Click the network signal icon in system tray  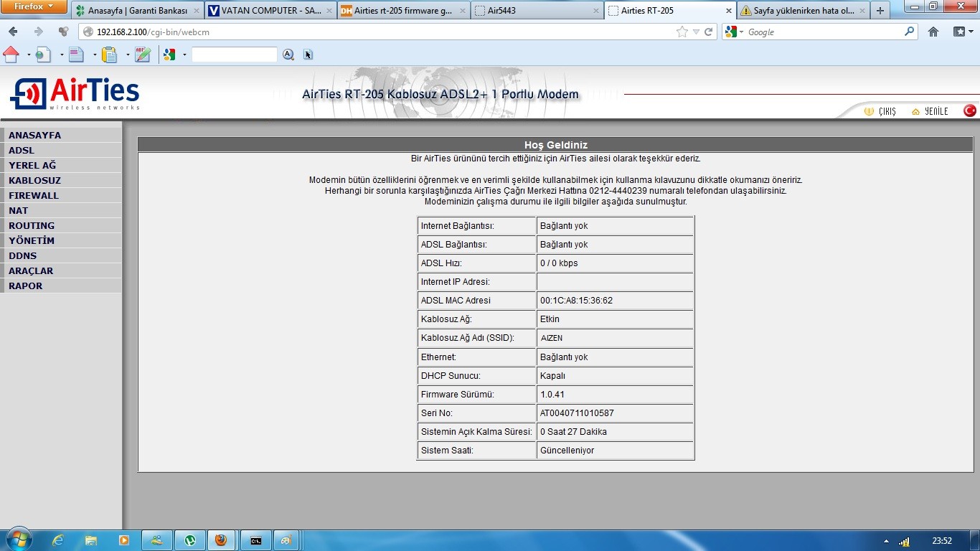(x=904, y=541)
